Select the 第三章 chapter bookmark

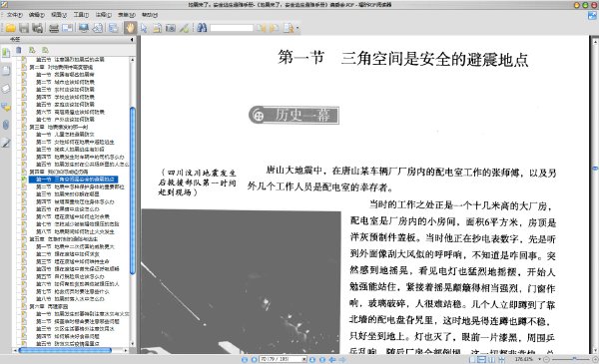coord(59,127)
